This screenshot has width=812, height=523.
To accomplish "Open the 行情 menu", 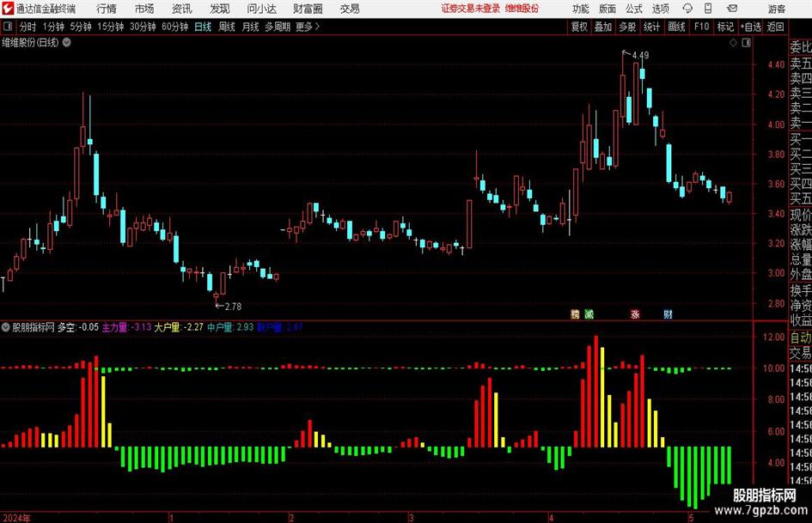I will tap(107, 9).
